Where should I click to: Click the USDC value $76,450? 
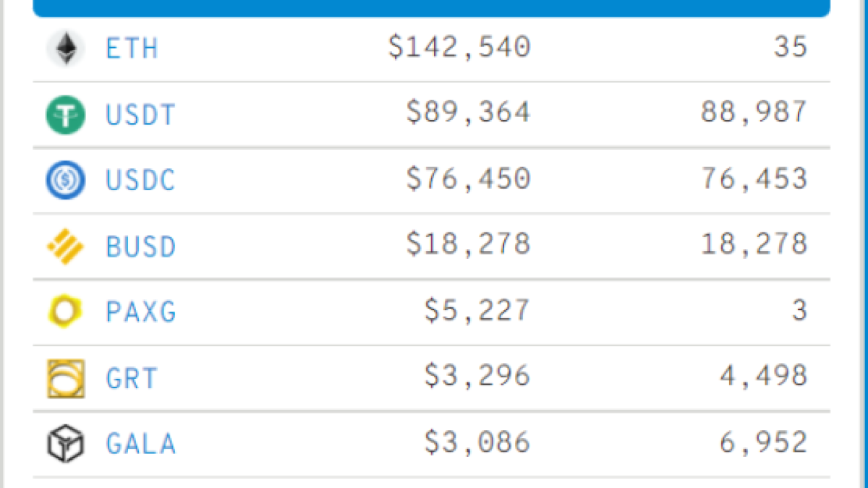tap(468, 179)
